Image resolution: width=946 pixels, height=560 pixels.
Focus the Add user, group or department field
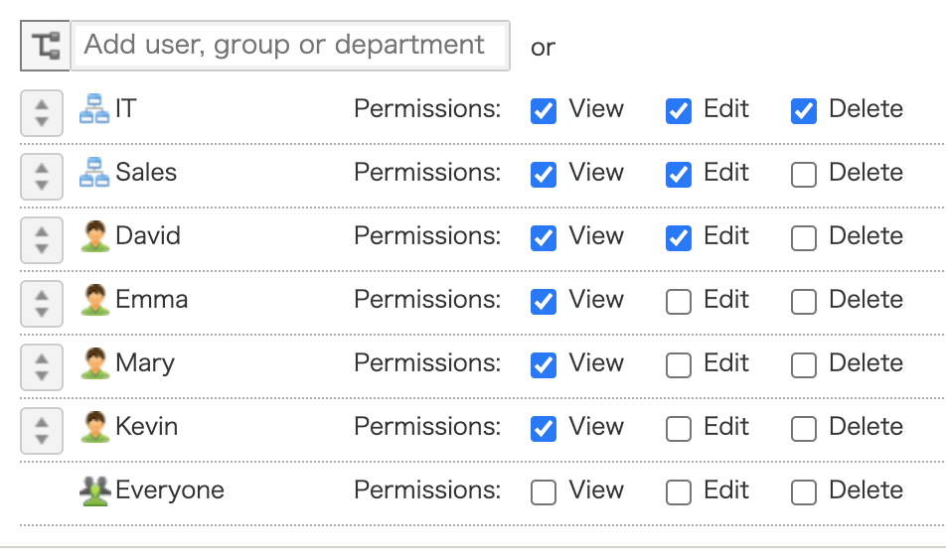(290, 46)
